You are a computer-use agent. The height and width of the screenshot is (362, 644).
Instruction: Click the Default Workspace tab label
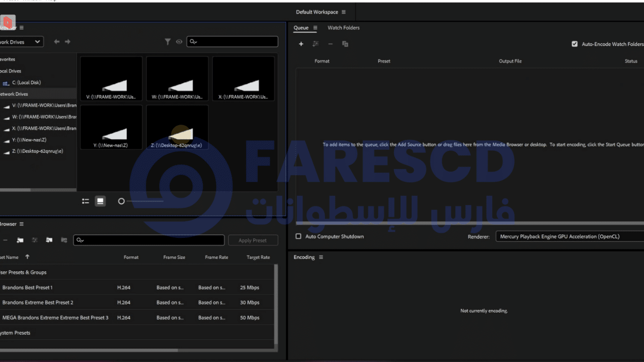[x=317, y=12]
